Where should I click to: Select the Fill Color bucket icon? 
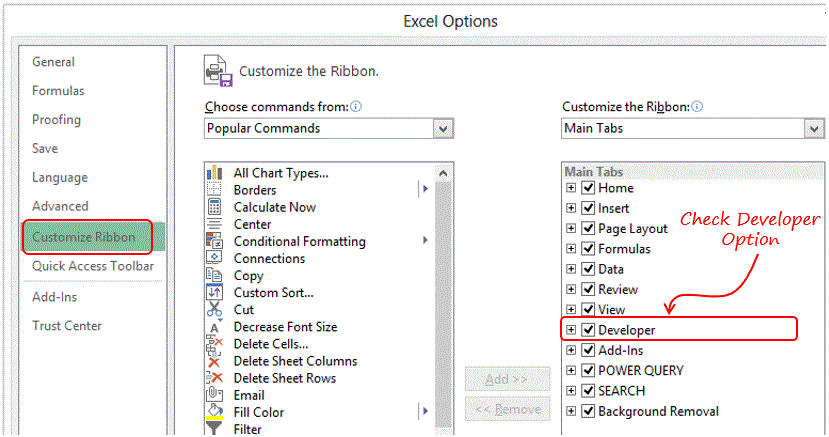pyautogui.click(x=214, y=412)
